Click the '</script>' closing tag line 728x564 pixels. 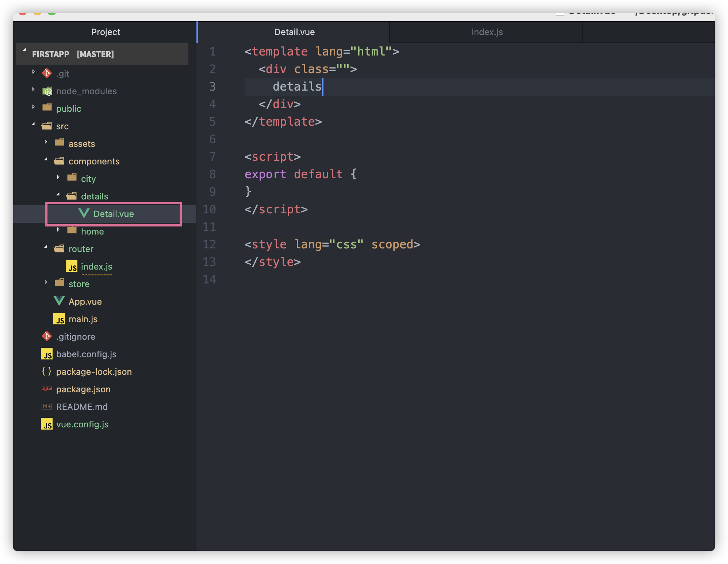pyautogui.click(x=276, y=209)
